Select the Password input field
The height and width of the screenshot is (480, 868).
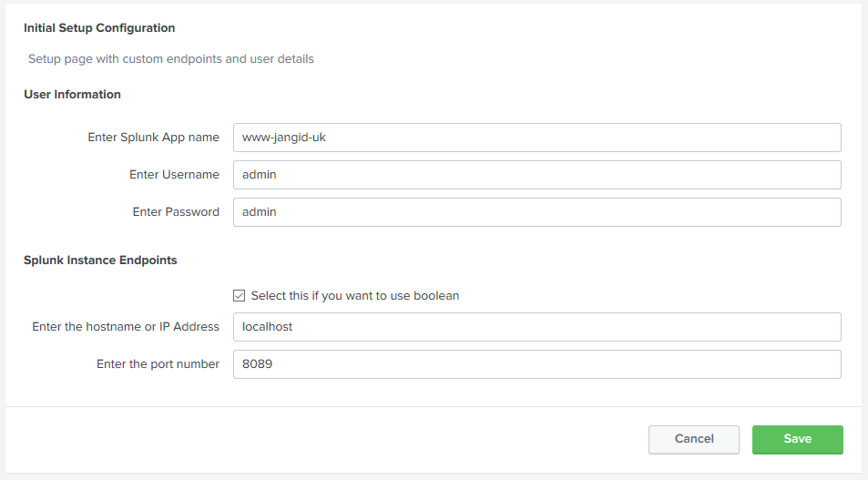coord(537,212)
